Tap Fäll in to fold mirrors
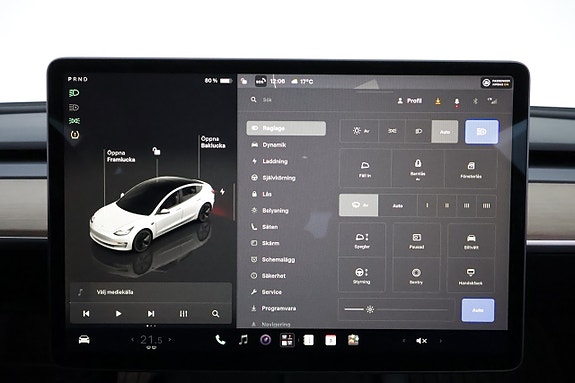575x383 pixels. tap(365, 169)
